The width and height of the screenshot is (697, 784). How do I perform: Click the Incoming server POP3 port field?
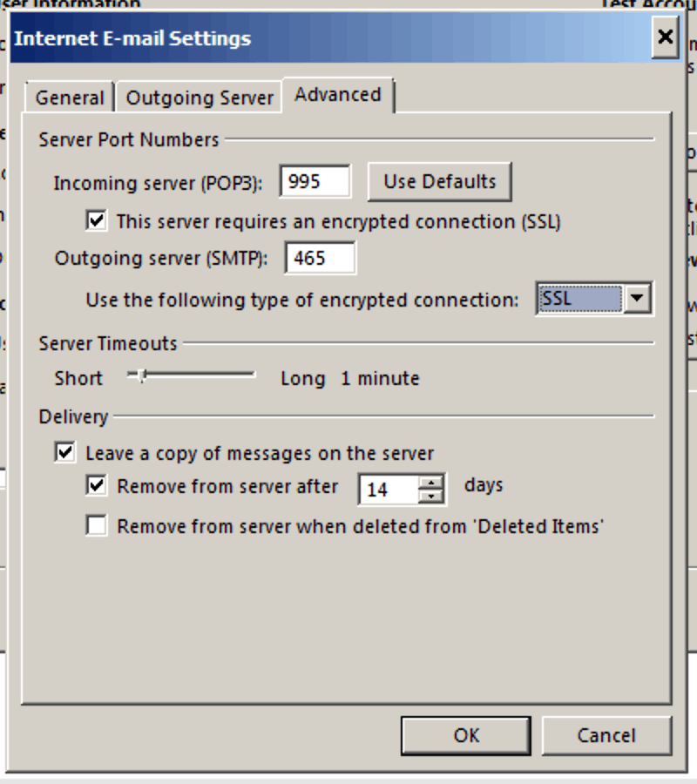(x=315, y=181)
